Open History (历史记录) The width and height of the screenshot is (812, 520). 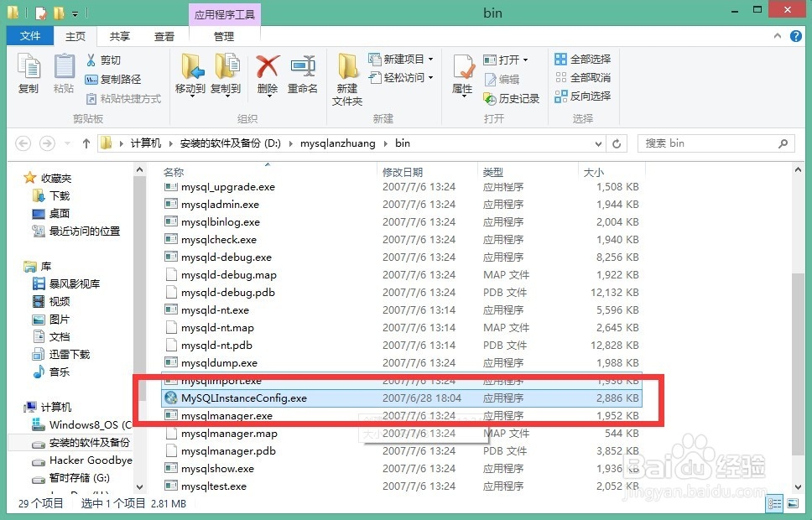pyautogui.click(x=512, y=98)
